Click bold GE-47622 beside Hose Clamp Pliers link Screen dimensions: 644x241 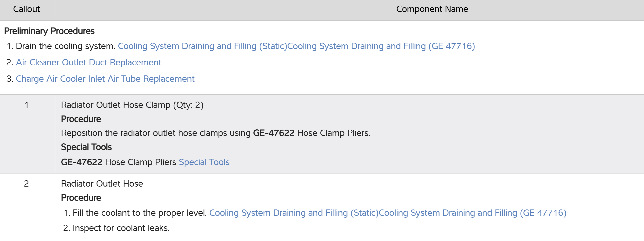point(82,162)
